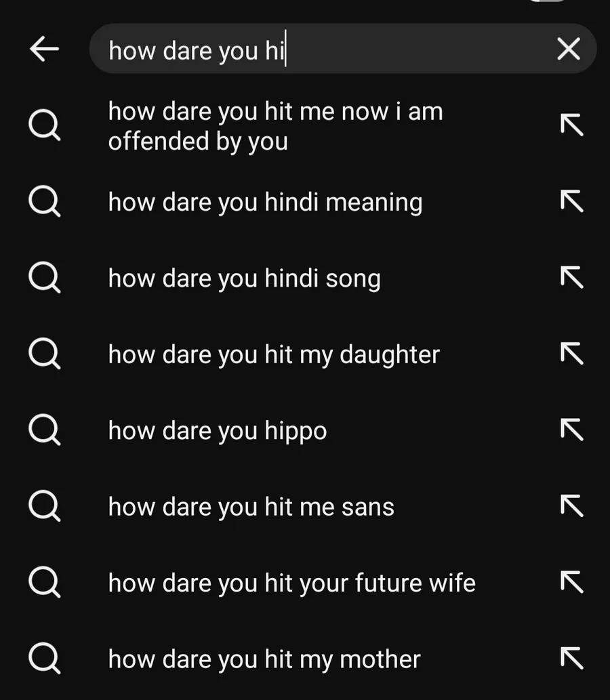Click the magnifier icon beside 'how dare you hippo'
Image resolution: width=610 pixels, height=700 pixels.
(x=45, y=431)
